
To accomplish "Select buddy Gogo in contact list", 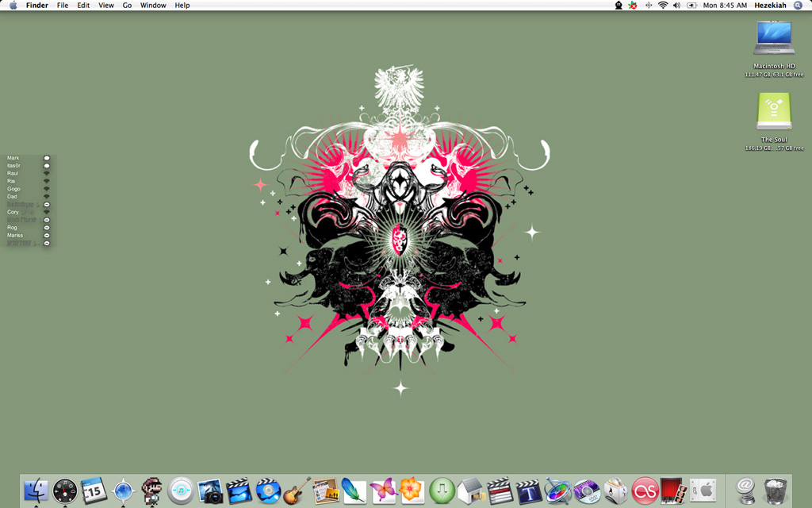I will (x=13, y=189).
